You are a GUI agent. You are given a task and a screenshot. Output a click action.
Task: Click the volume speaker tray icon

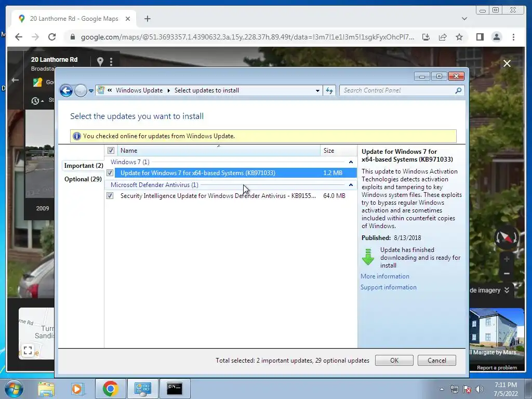pos(480,390)
